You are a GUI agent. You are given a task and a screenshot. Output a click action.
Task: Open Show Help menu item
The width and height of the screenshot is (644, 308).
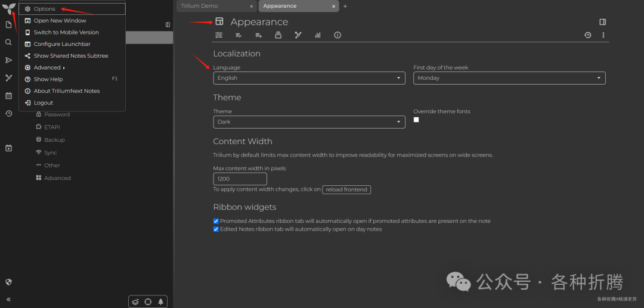(x=72, y=79)
